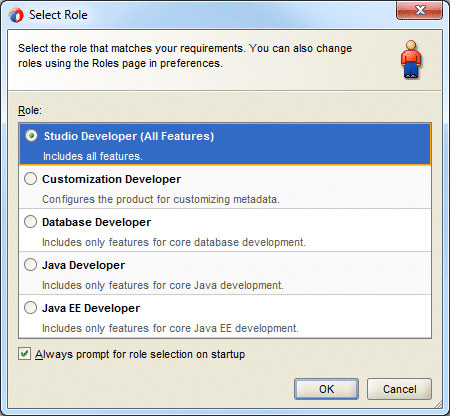
Task: Click the 'Includes all features.' description text
Action: pyautogui.click(x=93, y=156)
